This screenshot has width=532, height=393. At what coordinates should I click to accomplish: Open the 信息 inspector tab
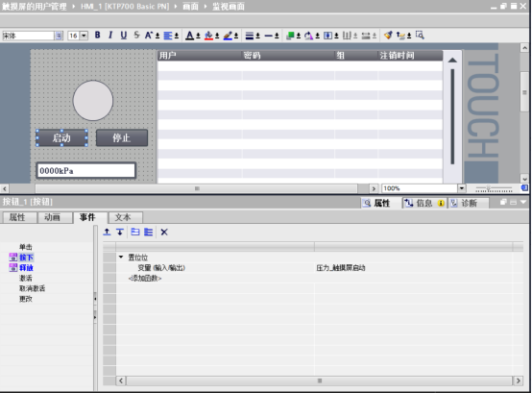[x=424, y=203]
